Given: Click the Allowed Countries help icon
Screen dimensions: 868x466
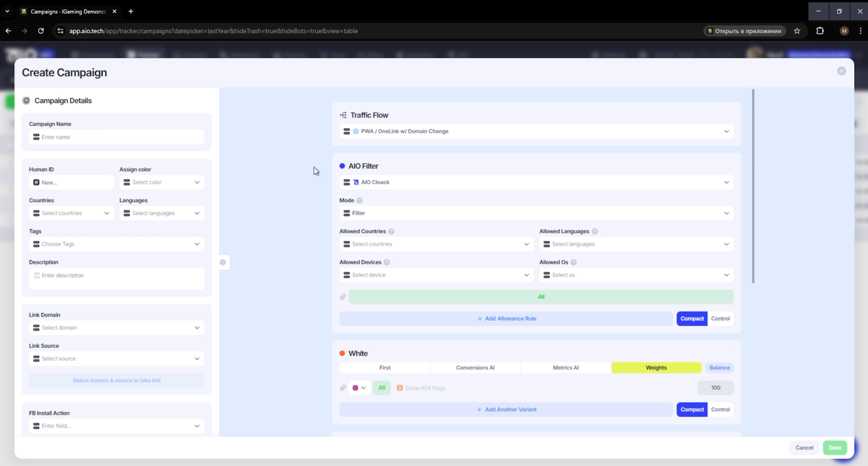Looking at the screenshot, I should pyautogui.click(x=391, y=232).
